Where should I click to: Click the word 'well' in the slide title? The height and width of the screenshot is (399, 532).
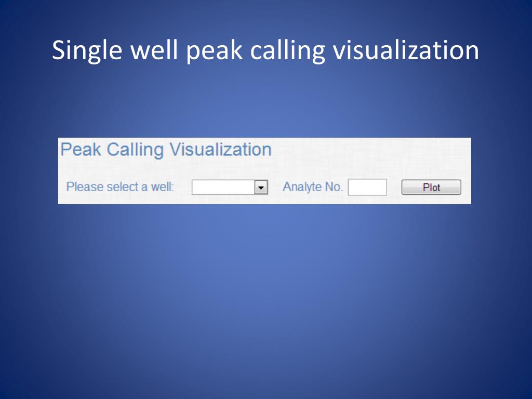[154, 50]
